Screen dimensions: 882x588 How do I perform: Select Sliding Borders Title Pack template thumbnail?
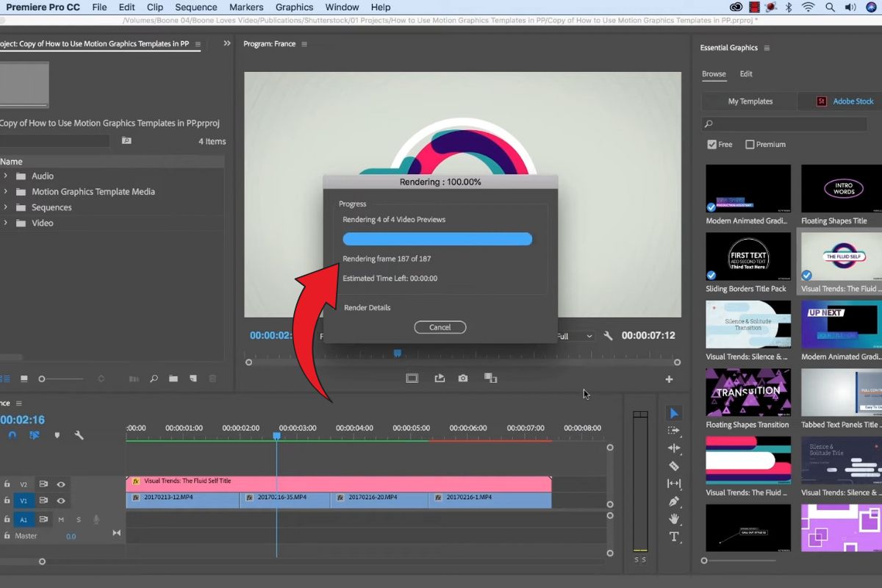click(x=748, y=257)
